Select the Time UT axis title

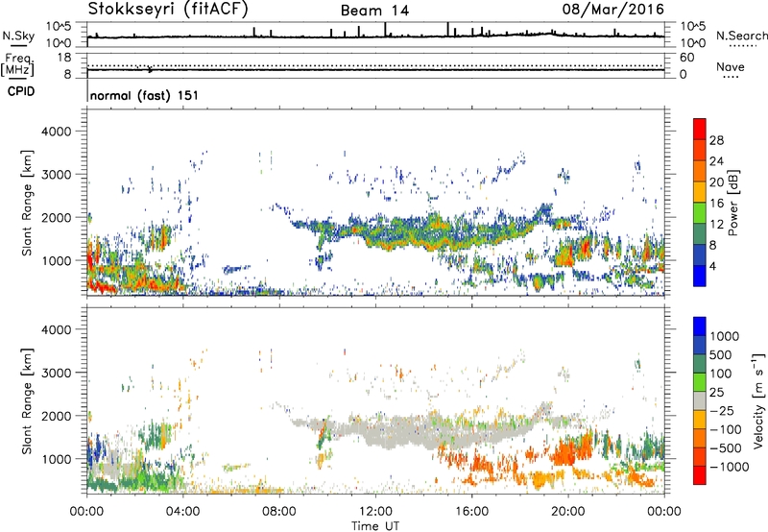click(375, 526)
